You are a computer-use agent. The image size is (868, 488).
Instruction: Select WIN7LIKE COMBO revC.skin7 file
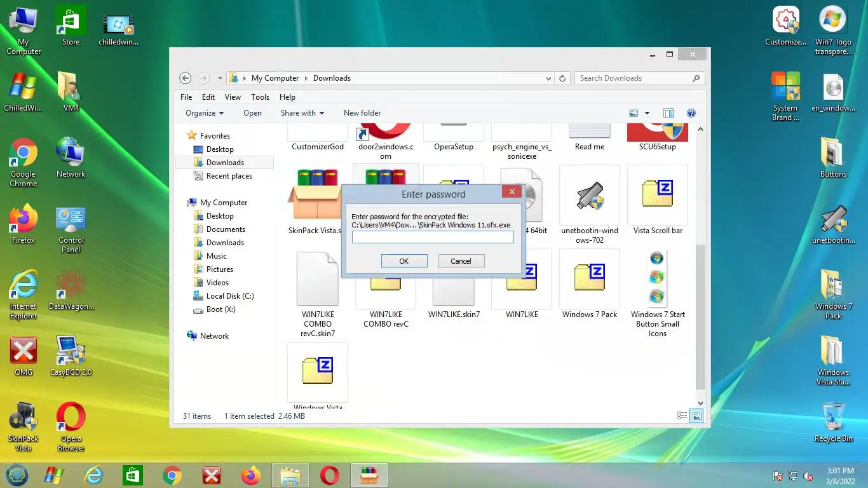click(318, 294)
